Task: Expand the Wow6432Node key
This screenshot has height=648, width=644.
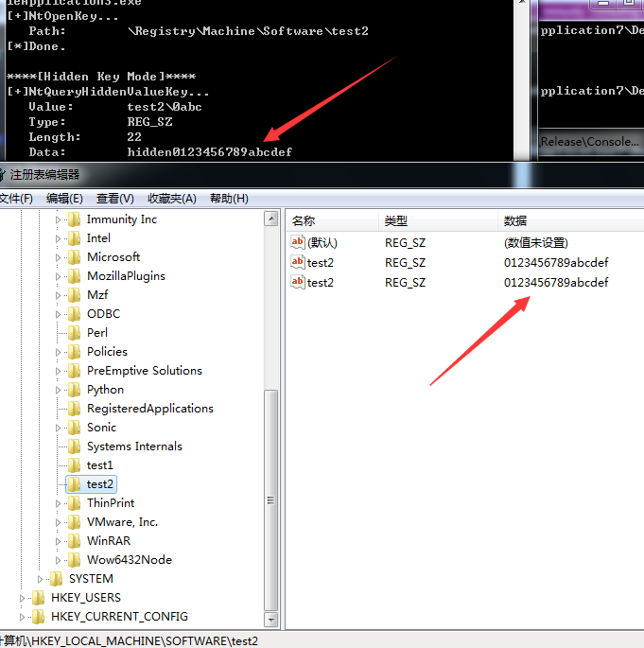Action: [59, 560]
